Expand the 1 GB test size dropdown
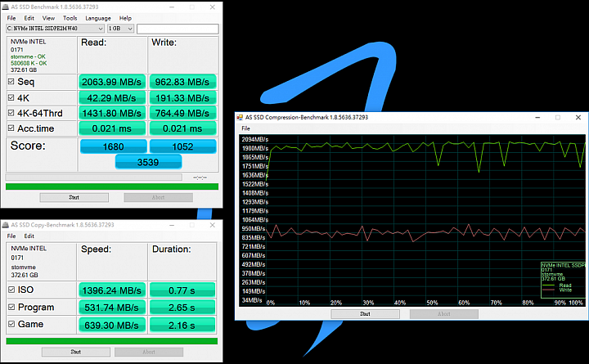589x364 pixels. click(120, 29)
